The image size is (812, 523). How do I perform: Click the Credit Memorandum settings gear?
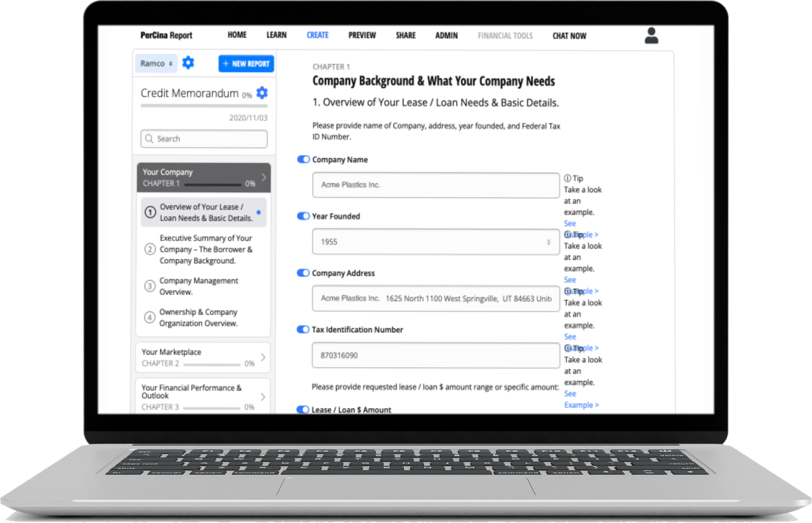[262, 93]
